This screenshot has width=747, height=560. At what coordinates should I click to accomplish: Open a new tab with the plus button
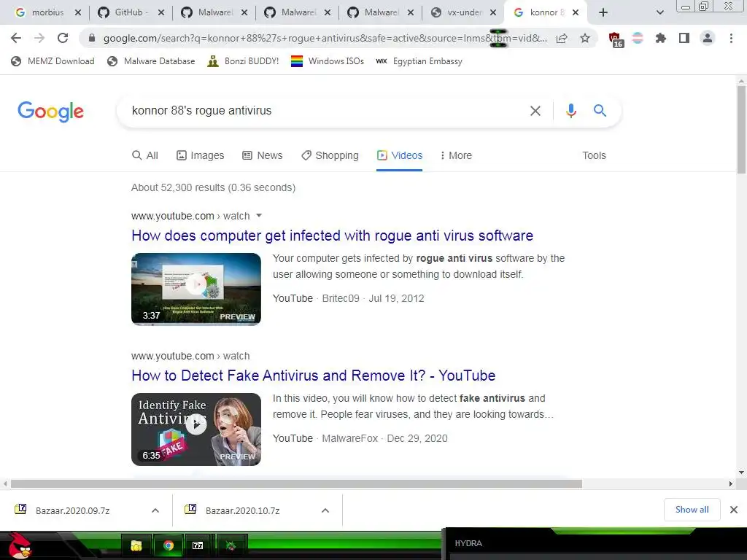pos(603,13)
